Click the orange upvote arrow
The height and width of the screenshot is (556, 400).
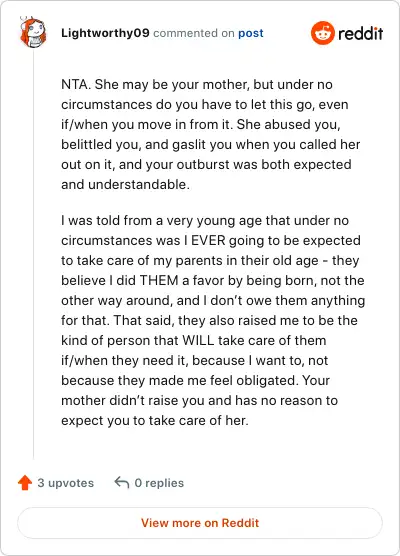pyautogui.click(x=25, y=483)
